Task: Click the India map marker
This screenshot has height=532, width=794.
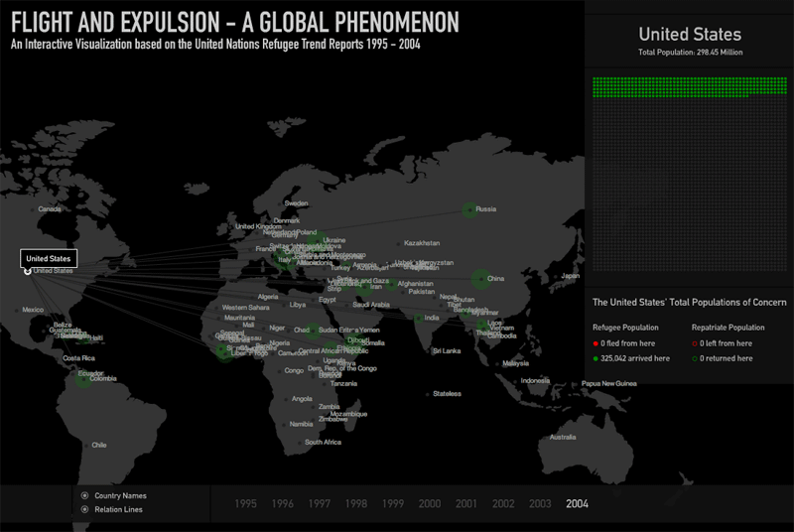Action: [x=419, y=319]
